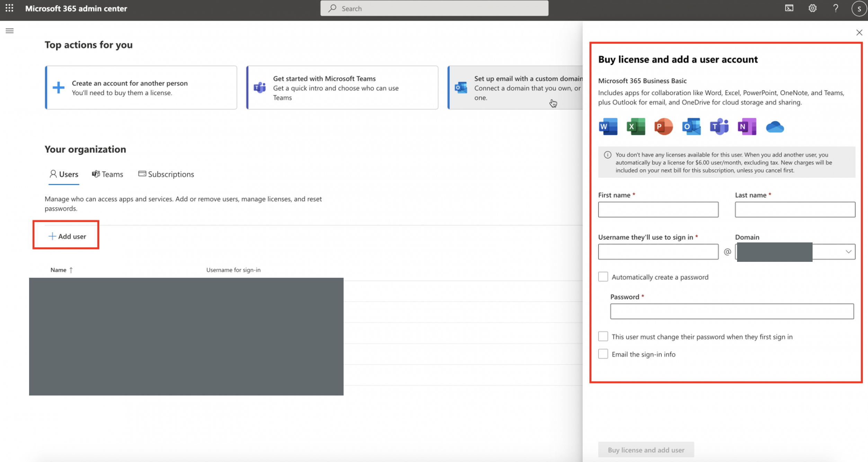Click the Add user button
Viewport: 868px width, 462px height.
67,237
